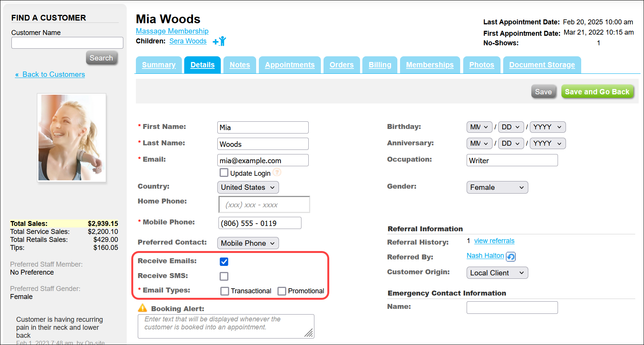
Task: Click the view referrals link
Action: coord(494,241)
